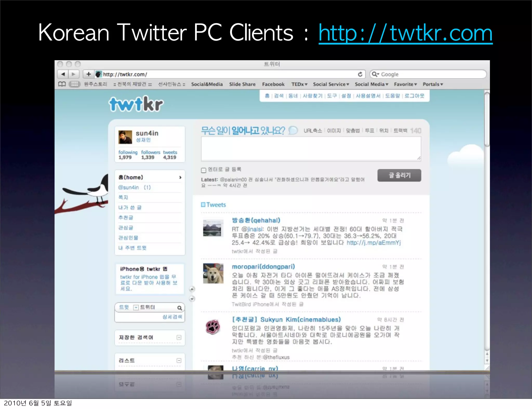532x409 pixels.
Task: Open the Top Sites grid icon
Action: pos(75,84)
